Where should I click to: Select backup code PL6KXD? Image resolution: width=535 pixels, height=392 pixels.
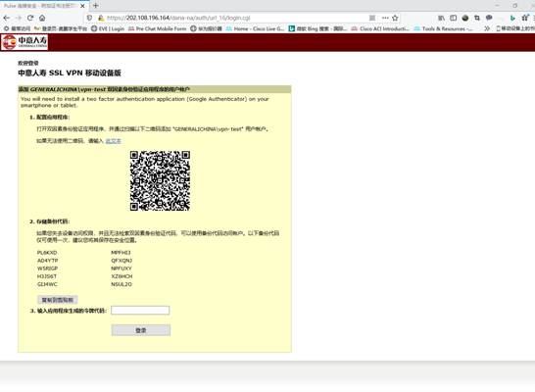point(47,253)
